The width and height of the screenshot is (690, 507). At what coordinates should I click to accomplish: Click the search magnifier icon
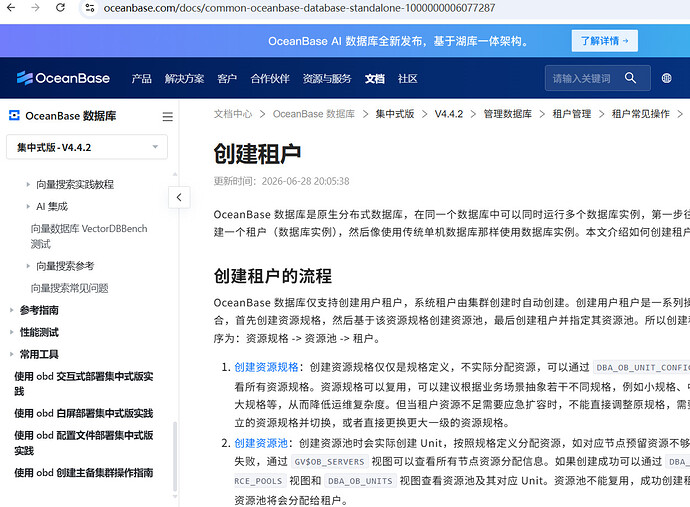tap(630, 78)
